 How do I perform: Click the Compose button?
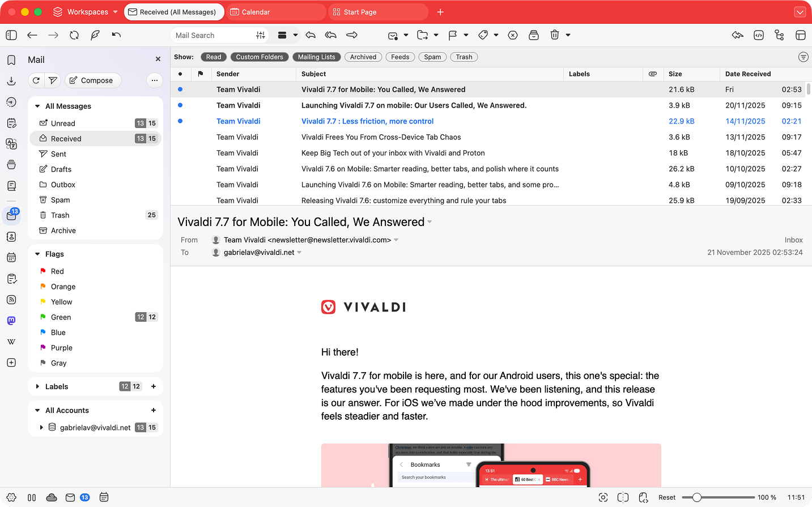92,80
